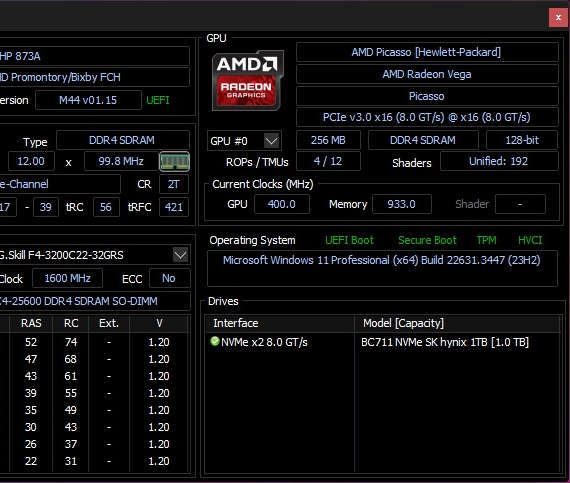Click the BC711 NVMe SK hynix 1TB entry
Screen dimensions: 570x483
tap(445, 342)
